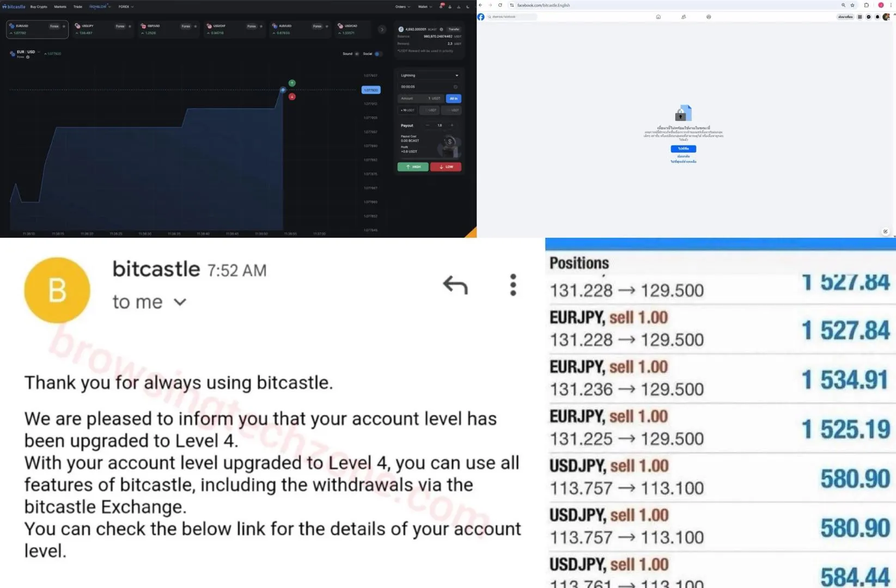The width and height of the screenshot is (896, 588).
Task: Expand the Orders dropdown
Action: click(x=402, y=7)
